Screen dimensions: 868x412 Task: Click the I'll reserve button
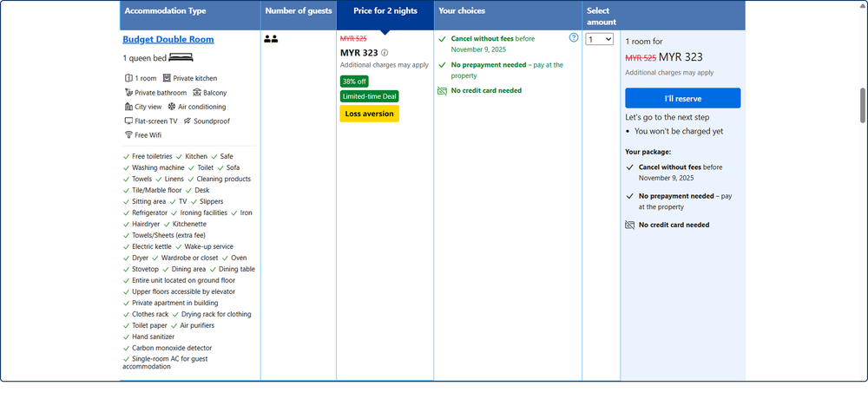(682, 98)
